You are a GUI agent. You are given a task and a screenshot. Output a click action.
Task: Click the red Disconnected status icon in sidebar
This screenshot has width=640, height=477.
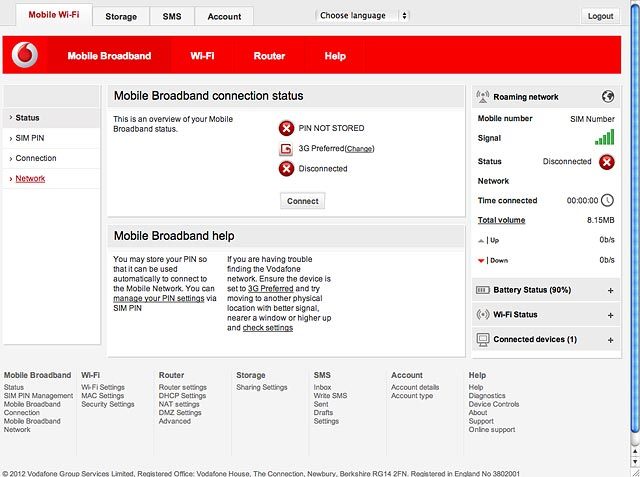point(607,162)
